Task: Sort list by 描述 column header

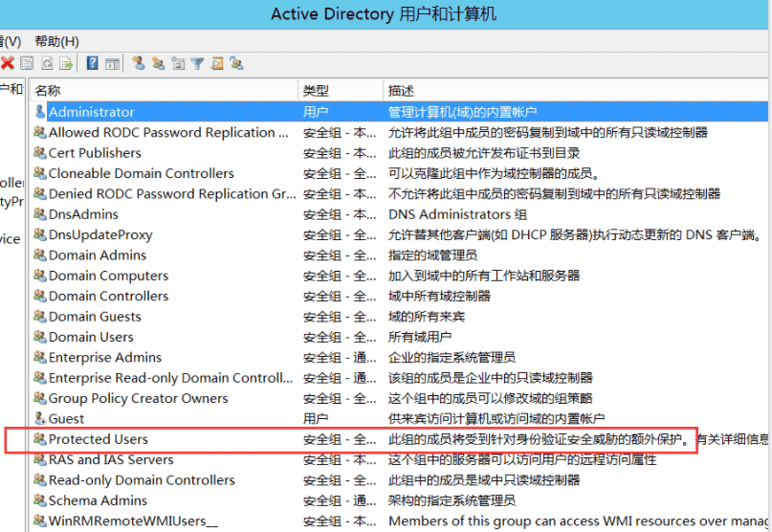Action: [575, 91]
